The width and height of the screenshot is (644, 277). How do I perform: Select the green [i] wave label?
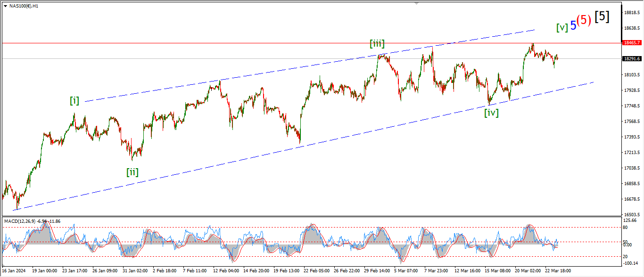click(x=74, y=100)
